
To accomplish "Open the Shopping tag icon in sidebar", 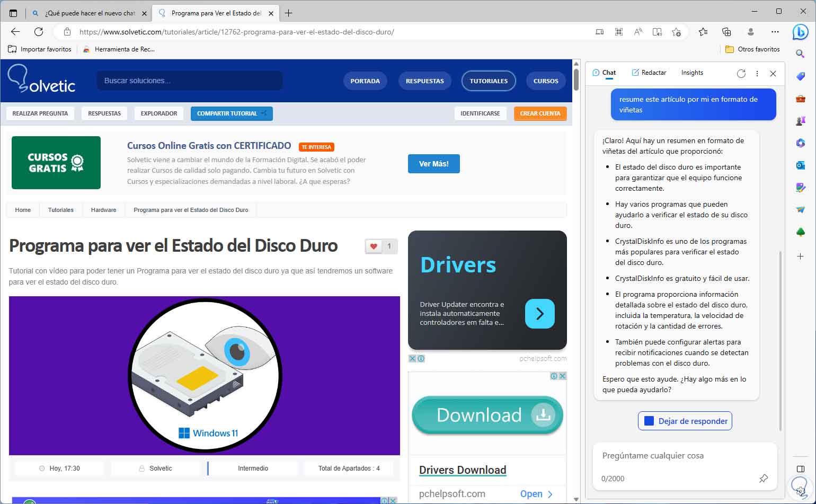I will point(800,76).
